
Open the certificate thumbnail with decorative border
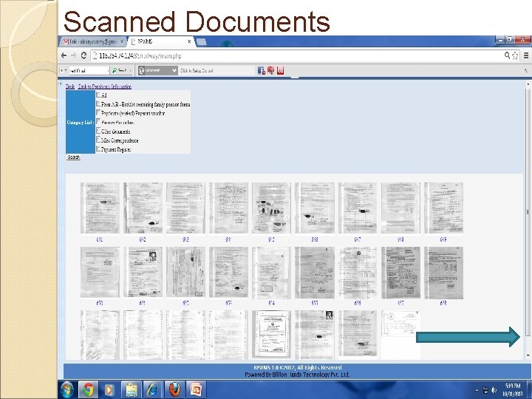(271, 334)
